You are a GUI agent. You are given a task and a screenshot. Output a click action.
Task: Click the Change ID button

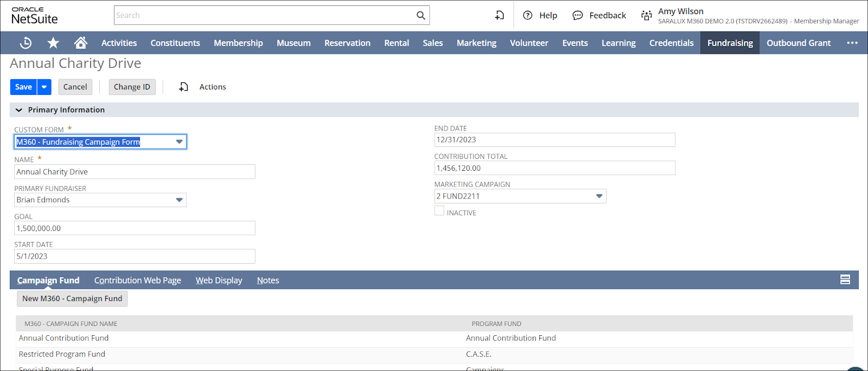click(132, 87)
